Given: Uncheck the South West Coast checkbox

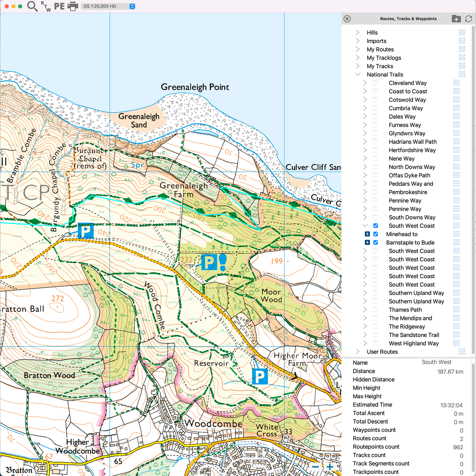Looking at the screenshot, I should 375,225.
